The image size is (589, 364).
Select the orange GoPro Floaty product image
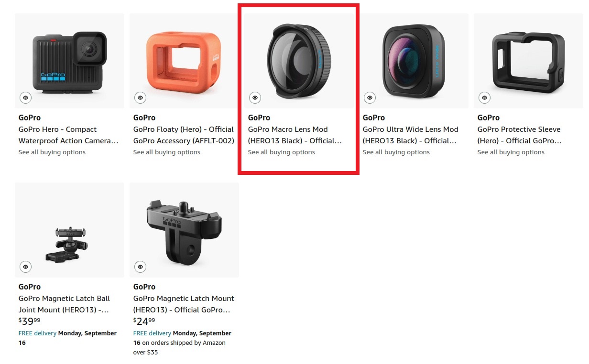[184, 61]
